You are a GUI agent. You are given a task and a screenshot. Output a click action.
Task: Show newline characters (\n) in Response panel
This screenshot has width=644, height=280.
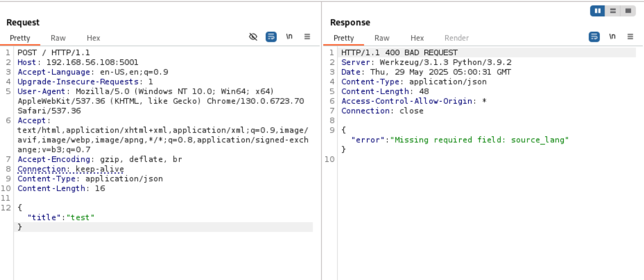tap(612, 37)
